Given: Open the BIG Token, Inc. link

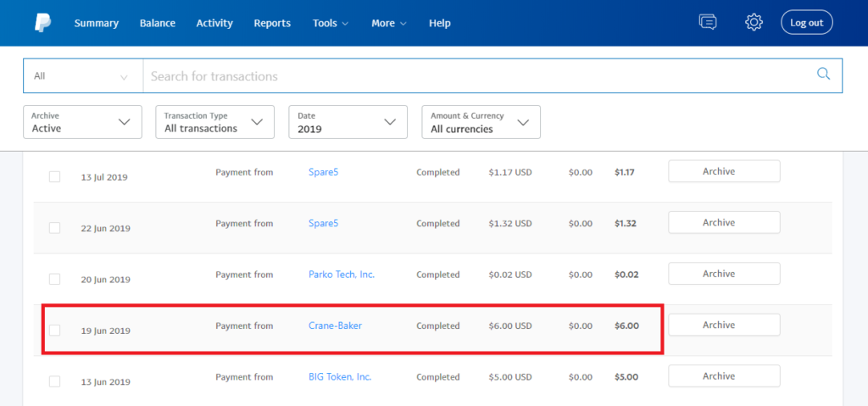Looking at the screenshot, I should coord(340,376).
